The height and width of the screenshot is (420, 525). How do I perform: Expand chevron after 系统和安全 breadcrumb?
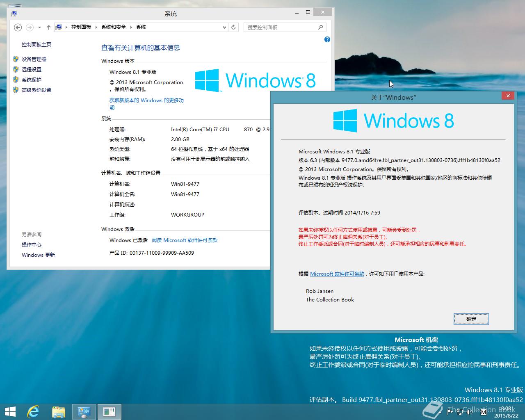(x=131, y=27)
